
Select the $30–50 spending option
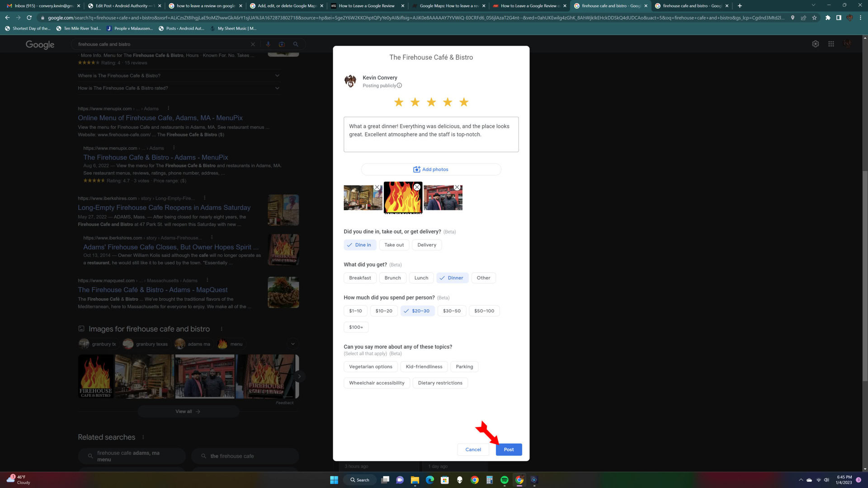(451, 311)
